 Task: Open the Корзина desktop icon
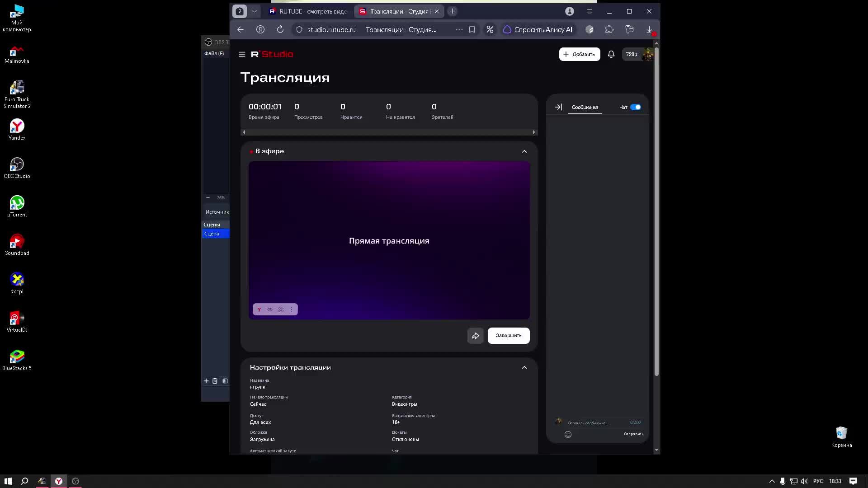841,437
